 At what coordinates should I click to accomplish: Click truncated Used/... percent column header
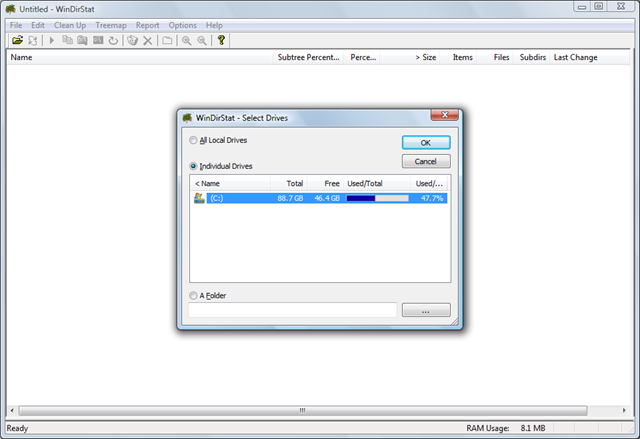click(429, 184)
